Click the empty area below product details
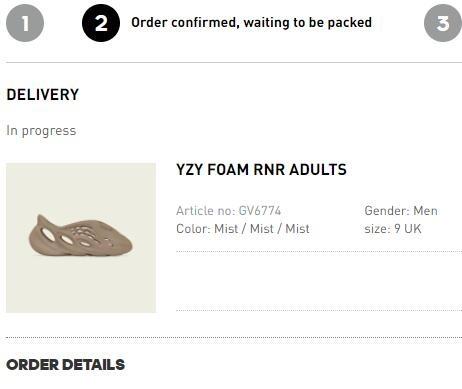Viewport: 462px width, 389px height. click(x=319, y=281)
